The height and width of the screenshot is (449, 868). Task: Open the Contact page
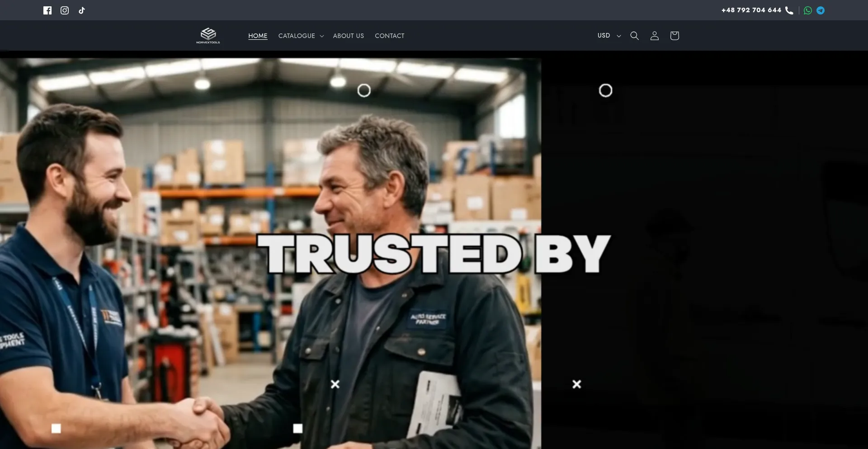click(x=390, y=36)
